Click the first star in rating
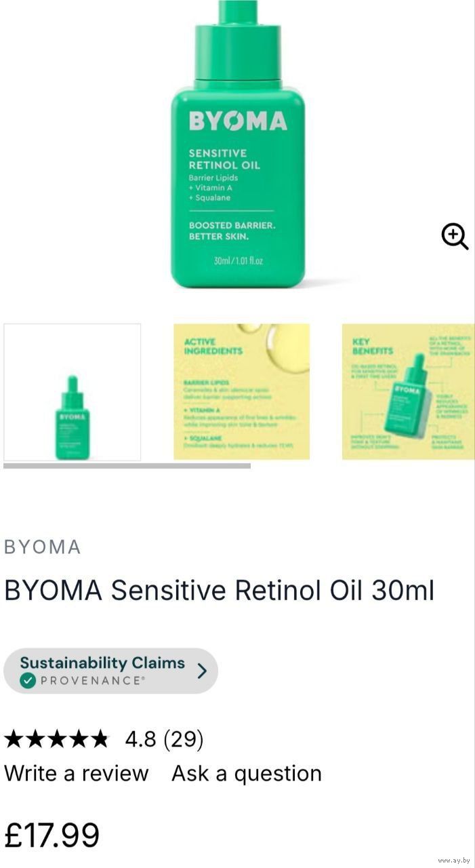This screenshot has height=868, width=475. tap(14, 739)
